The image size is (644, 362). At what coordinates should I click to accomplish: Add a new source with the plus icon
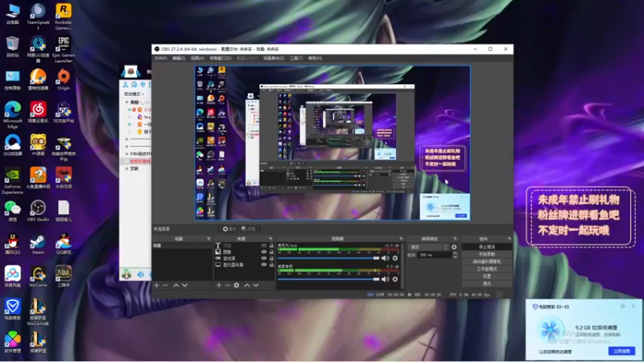click(219, 286)
